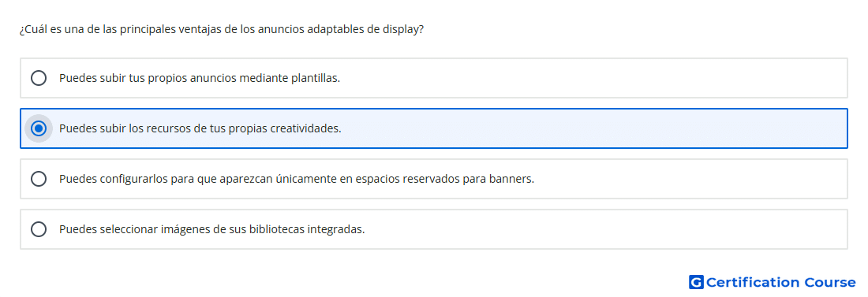Screen dimensions: 868x297
Task: Click the text 'Puedes subir los recursos de tus propias creatividades.'
Action: coord(200,128)
